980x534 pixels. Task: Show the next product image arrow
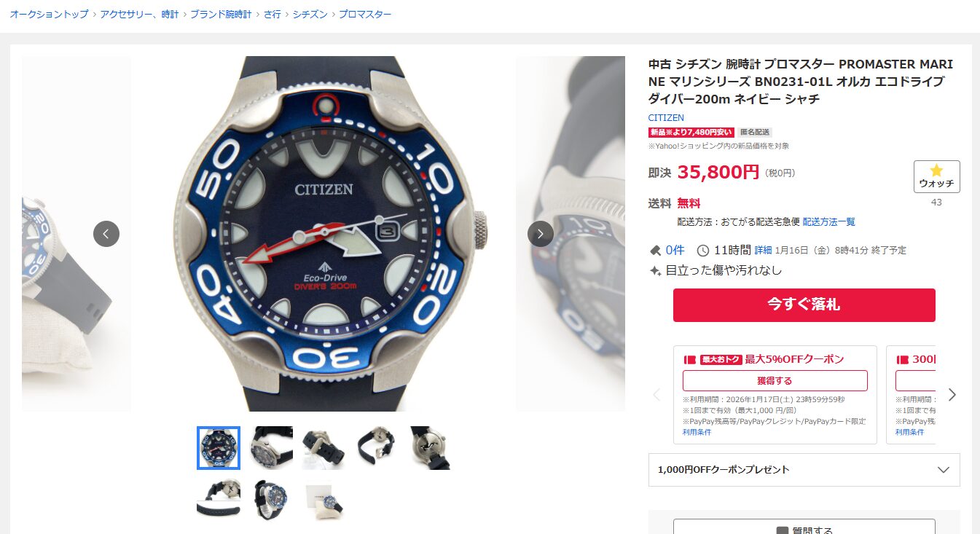coord(540,234)
